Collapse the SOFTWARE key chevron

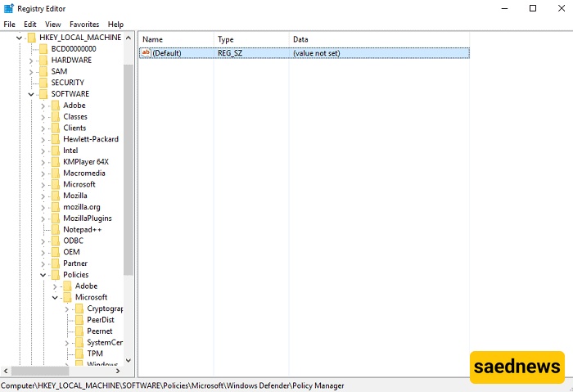(x=31, y=94)
